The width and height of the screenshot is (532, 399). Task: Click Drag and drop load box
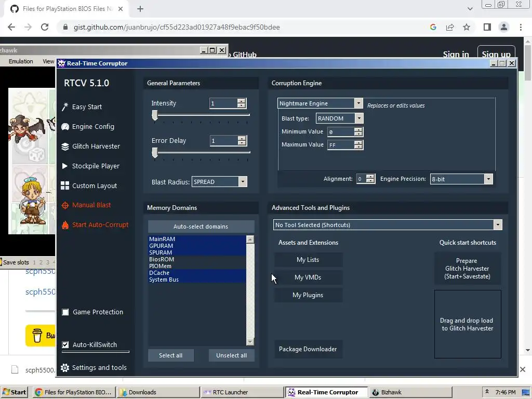point(468,324)
